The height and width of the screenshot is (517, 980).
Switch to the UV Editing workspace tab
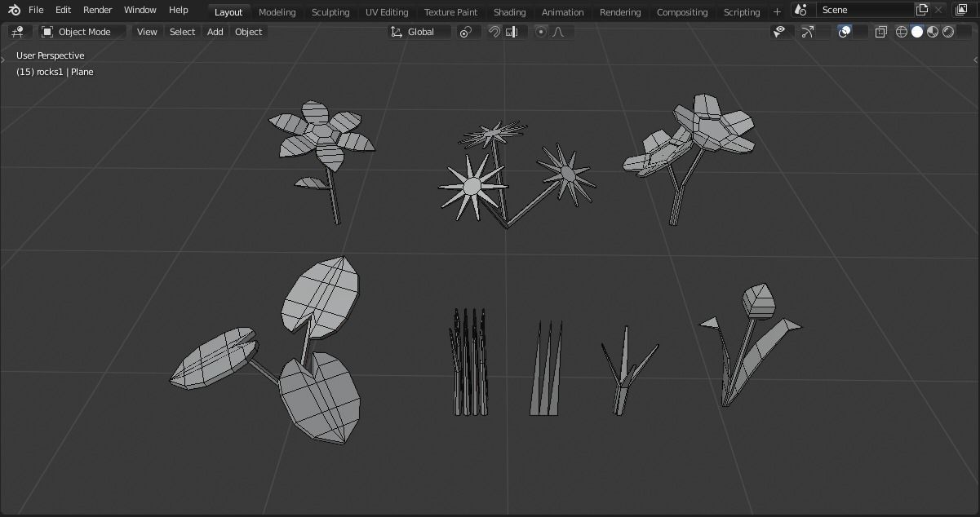pyautogui.click(x=387, y=12)
